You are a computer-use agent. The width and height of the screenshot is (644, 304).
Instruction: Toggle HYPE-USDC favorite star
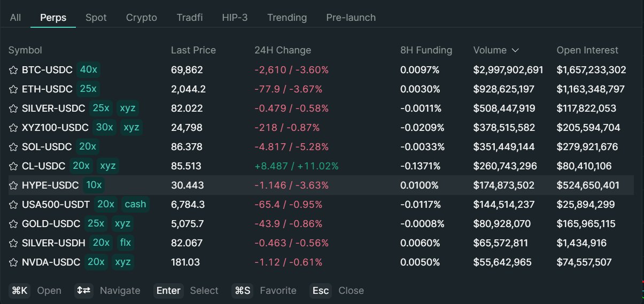[13, 185]
